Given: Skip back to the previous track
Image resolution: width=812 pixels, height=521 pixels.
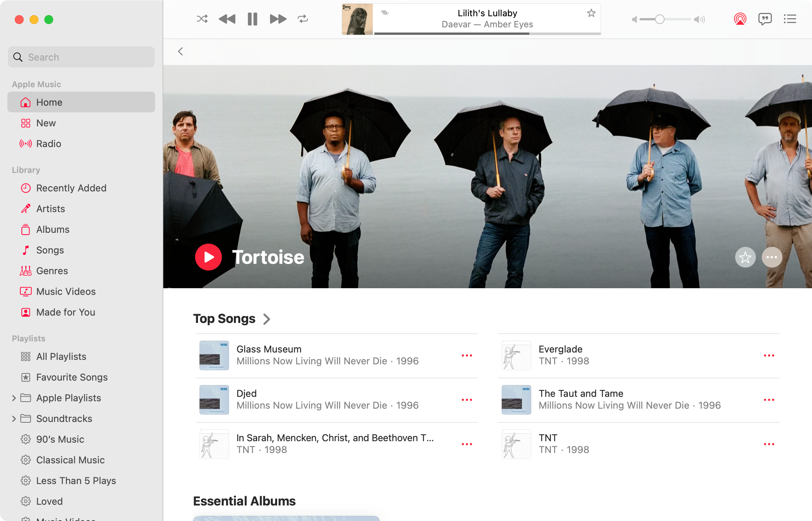Looking at the screenshot, I should 227,19.
